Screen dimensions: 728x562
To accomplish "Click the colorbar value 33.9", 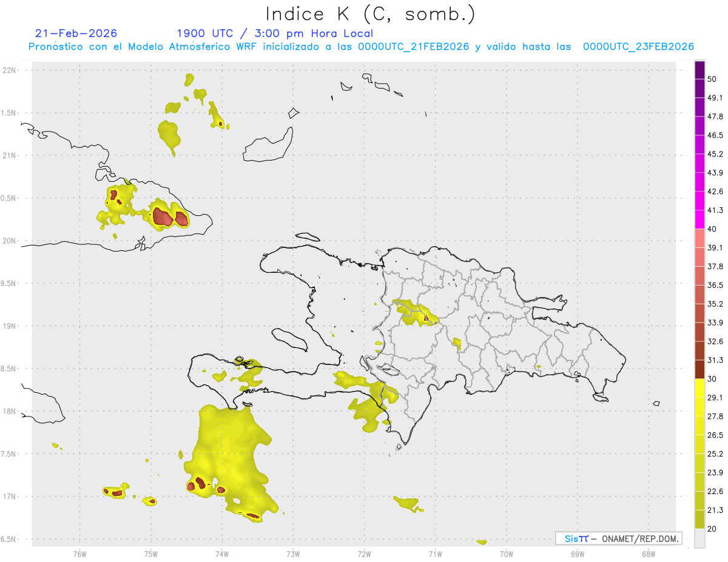I will 715,323.
